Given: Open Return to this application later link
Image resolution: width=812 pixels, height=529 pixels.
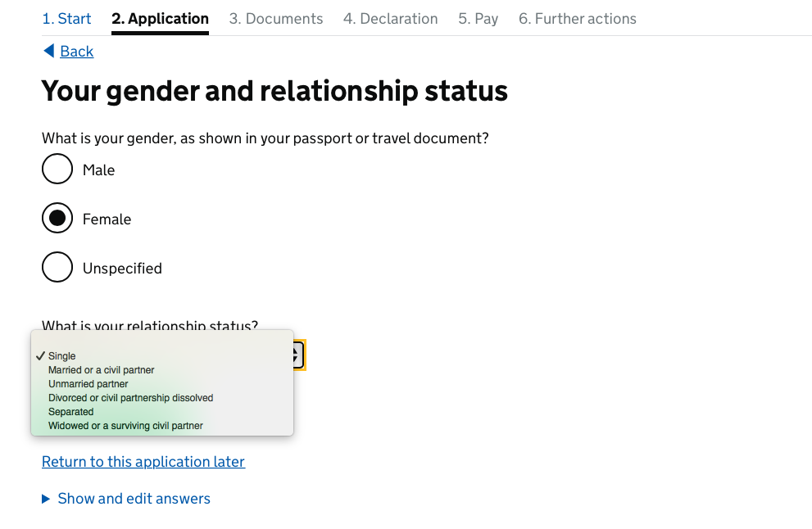Looking at the screenshot, I should 143,462.
